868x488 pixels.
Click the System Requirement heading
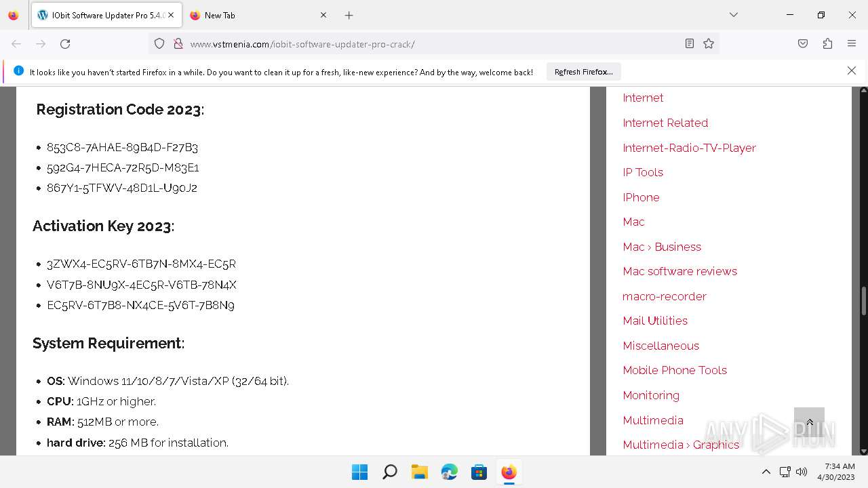pyautogui.click(x=108, y=343)
